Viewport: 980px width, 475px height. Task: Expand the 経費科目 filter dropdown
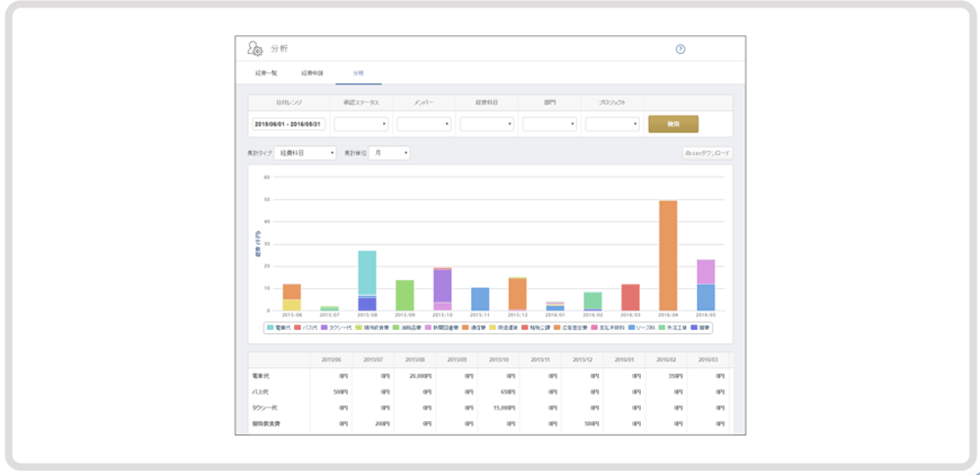[x=487, y=124]
